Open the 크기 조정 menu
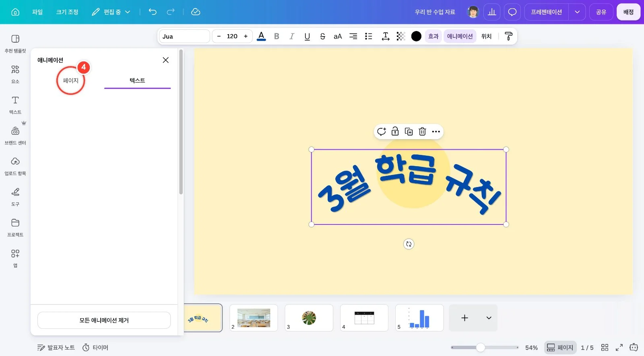The height and width of the screenshot is (356, 644). [x=67, y=12]
